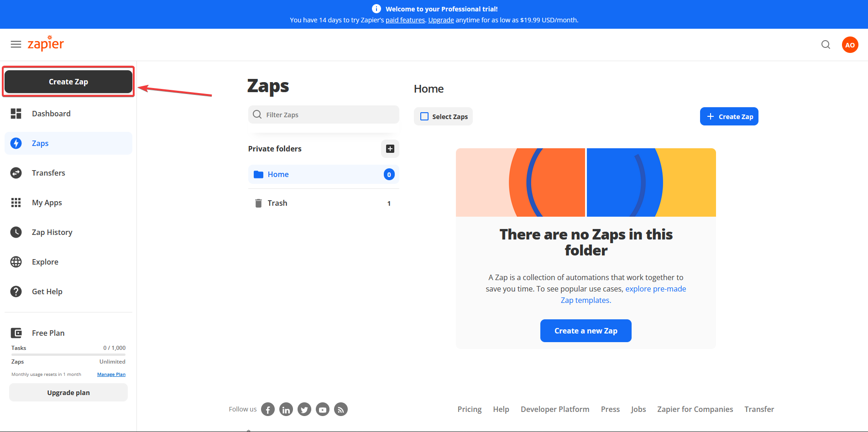Focus the Filter Zaps search field
The image size is (868, 432).
click(324, 115)
